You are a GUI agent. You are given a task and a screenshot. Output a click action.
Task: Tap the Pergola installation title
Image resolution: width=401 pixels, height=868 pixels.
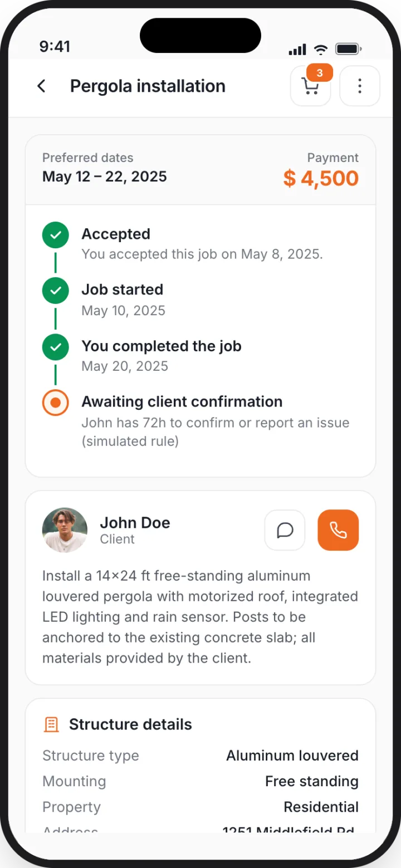148,86
